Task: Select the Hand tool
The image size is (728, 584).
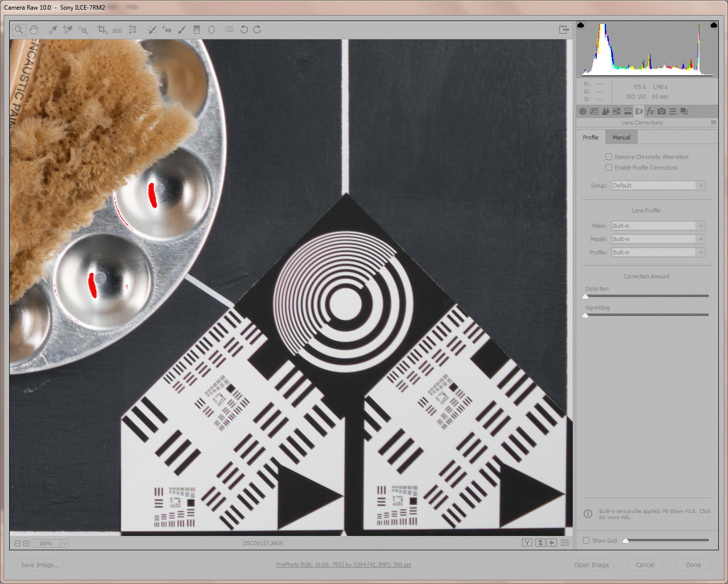Action: (x=34, y=30)
